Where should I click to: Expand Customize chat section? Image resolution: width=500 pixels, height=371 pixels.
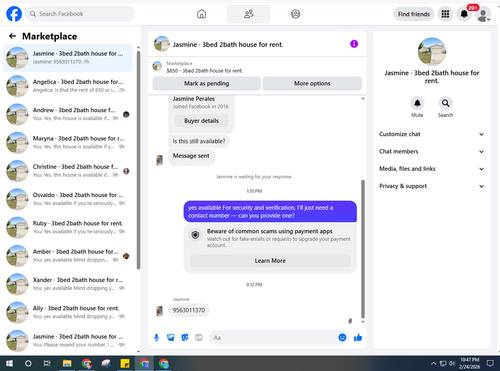[432, 134]
